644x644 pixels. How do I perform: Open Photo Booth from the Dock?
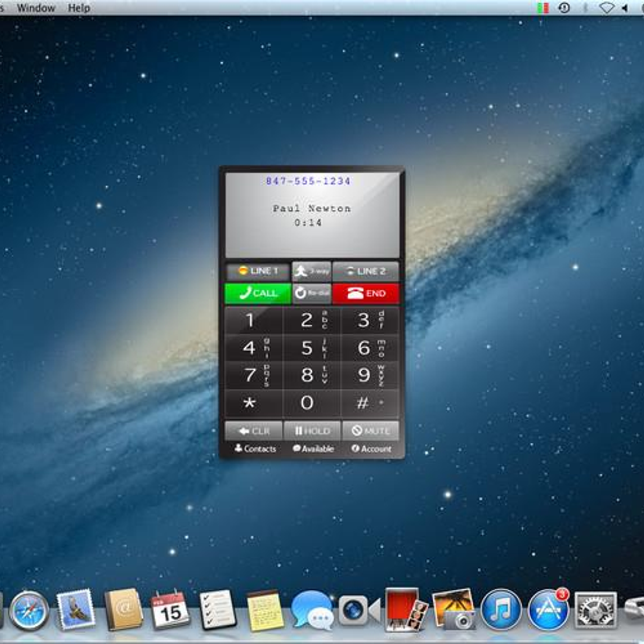click(x=406, y=610)
